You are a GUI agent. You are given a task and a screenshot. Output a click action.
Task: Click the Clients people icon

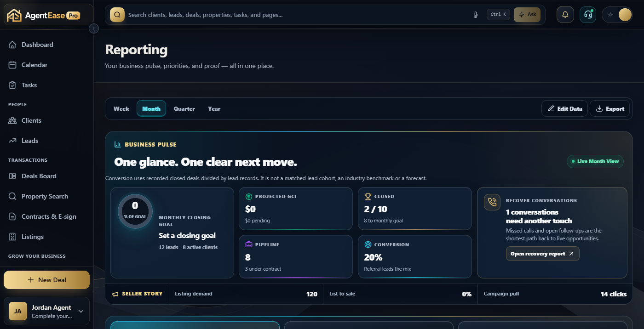pos(12,120)
